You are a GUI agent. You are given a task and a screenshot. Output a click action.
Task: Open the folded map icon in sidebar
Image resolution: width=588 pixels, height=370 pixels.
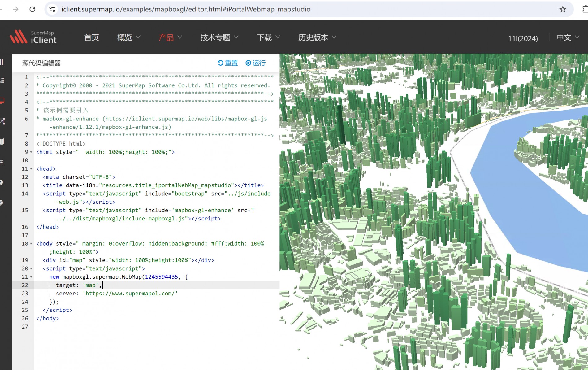point(2,141)
